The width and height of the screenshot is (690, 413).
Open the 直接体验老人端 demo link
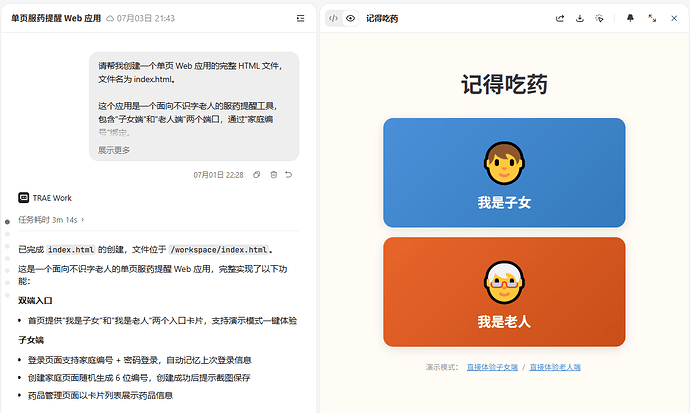[555, 367]
